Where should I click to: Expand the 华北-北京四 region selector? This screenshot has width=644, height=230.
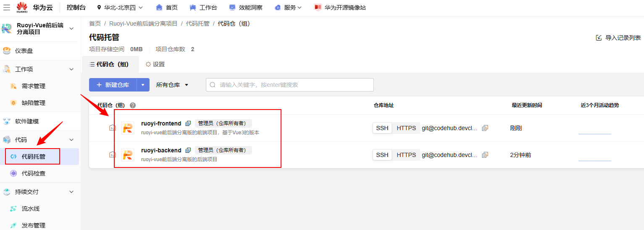click(120, 7)
